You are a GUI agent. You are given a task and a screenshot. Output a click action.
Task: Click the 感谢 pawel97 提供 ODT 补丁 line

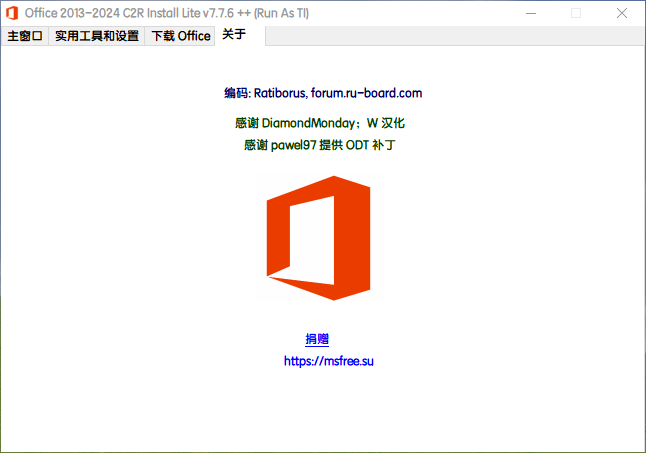(x=320, y=145)
